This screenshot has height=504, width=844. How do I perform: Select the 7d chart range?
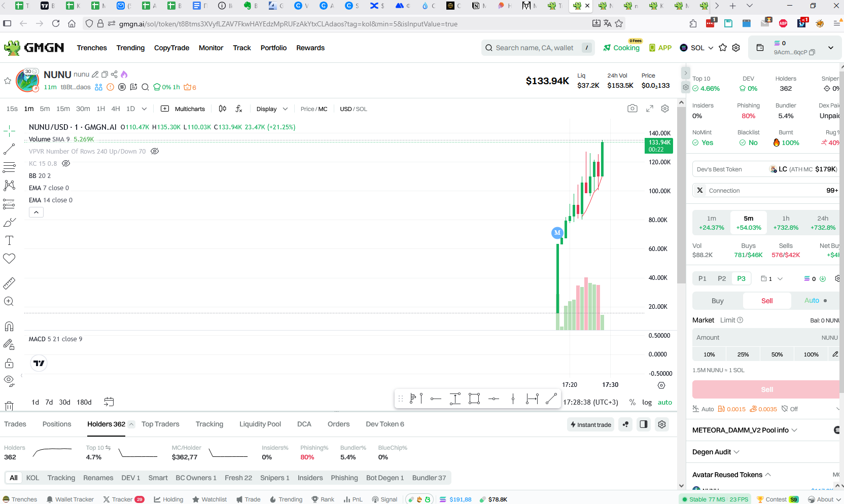49,402
